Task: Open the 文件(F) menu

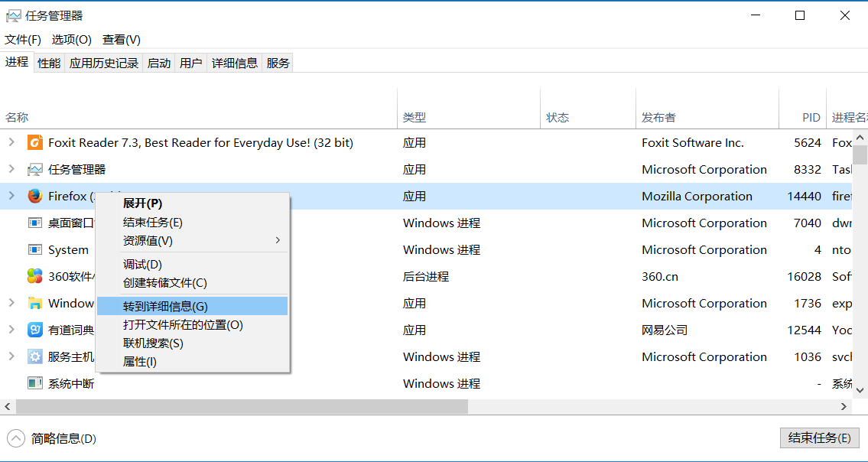Action: click(x=23, y=40)
